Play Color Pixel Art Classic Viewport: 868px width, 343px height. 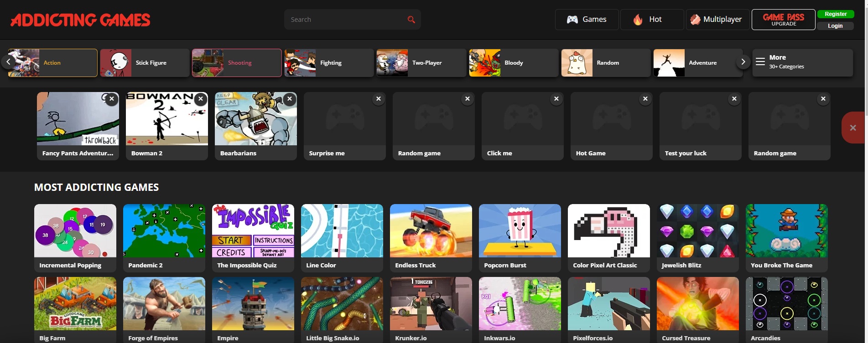tap(609, 238)
